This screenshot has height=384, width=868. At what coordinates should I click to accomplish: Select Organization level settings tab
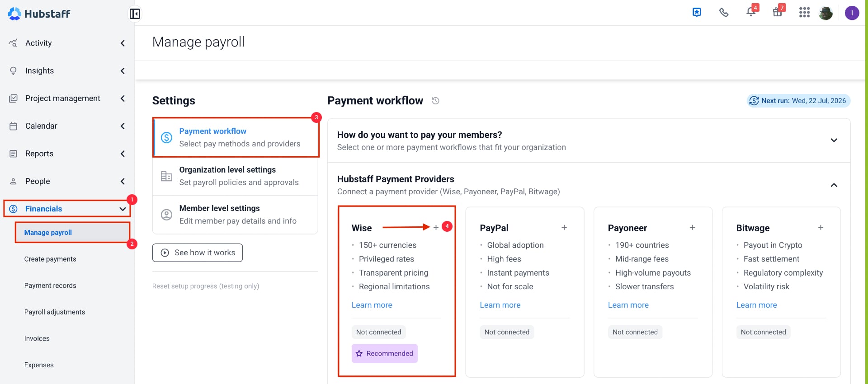236,176
